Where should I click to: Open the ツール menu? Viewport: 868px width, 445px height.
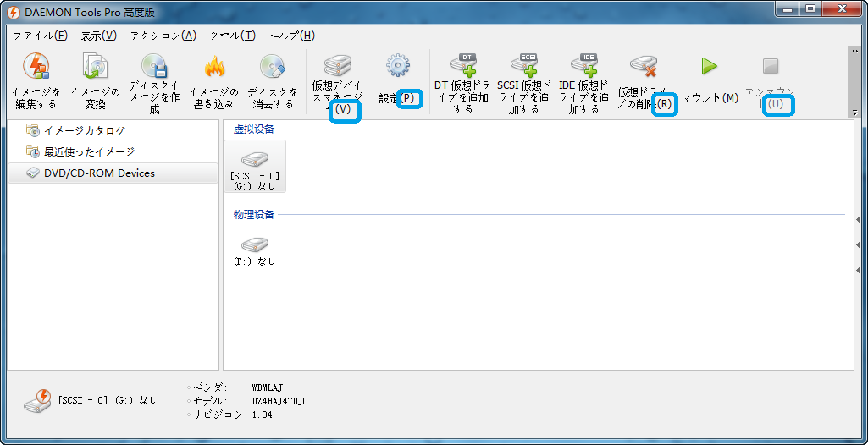[232, 36]
